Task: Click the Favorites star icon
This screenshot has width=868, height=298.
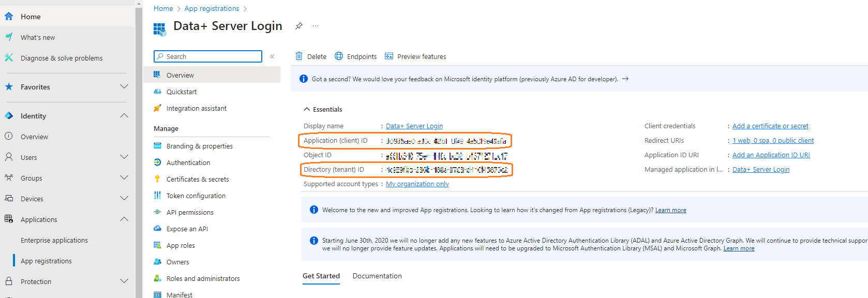Action: point(9,87)
